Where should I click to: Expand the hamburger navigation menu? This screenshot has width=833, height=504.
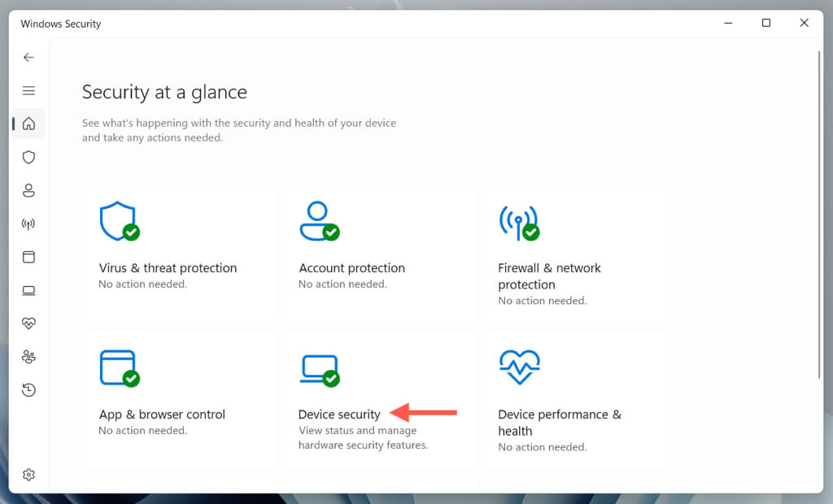[x=28, y=90]
